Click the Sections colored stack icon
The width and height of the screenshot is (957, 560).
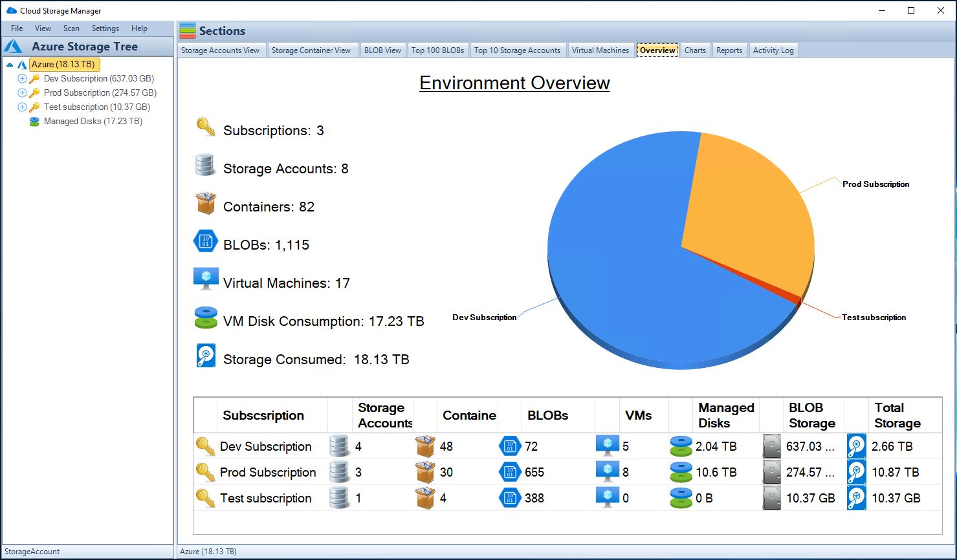click(x=188, y=30)
